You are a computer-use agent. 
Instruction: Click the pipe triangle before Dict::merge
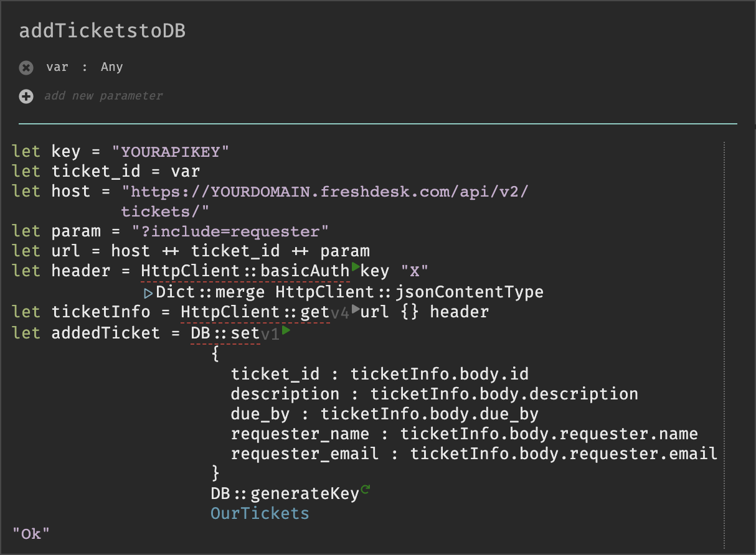click(148, 292)
